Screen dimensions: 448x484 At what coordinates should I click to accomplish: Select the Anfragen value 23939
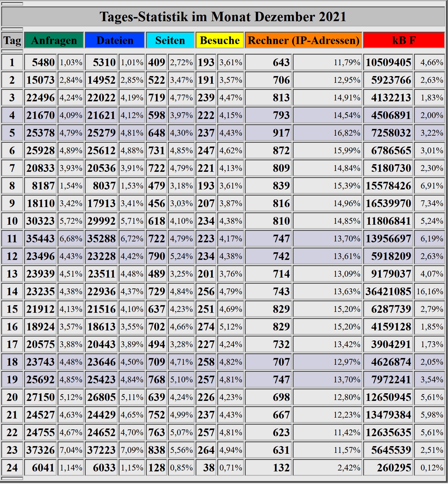[41, 274]
